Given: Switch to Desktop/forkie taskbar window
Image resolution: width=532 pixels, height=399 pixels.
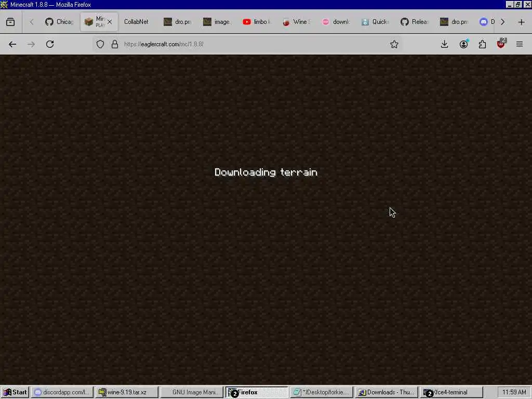Looking at the screenshot, I should click(x=321, y=392).
